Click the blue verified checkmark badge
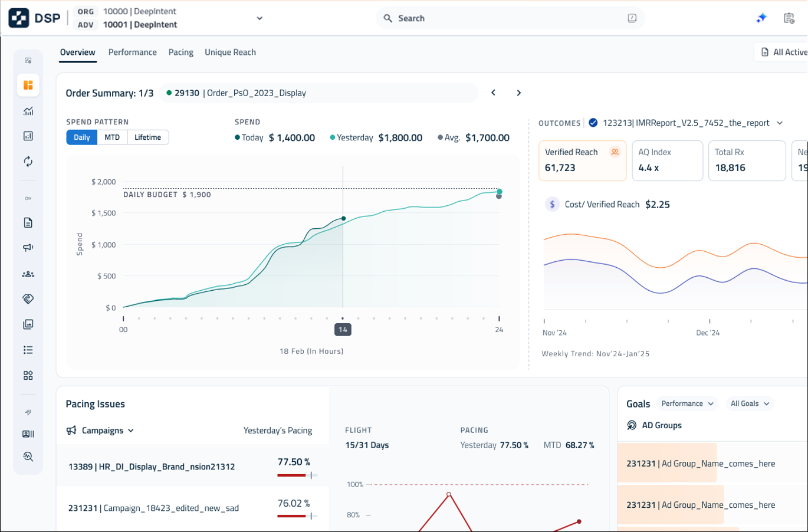 (x=593, y=123)
